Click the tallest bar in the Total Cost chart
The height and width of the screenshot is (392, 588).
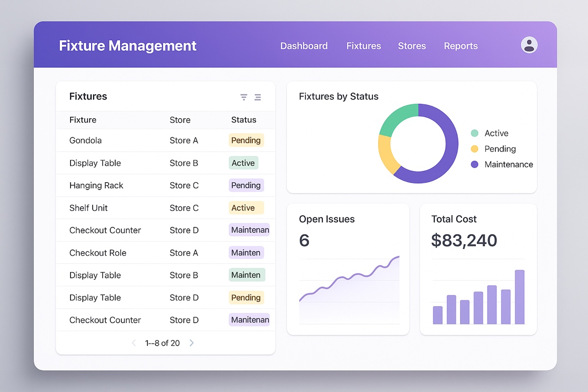click(x=520, y=296)
